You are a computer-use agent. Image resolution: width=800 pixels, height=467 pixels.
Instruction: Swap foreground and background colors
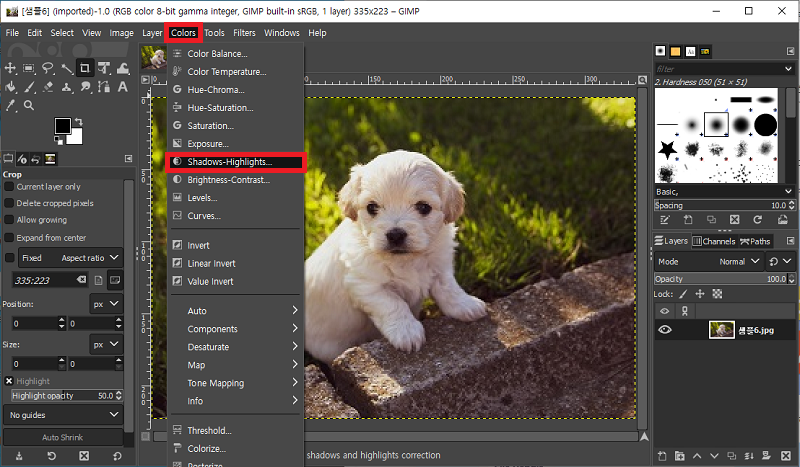pyautogui.click(x=81, y=122)
